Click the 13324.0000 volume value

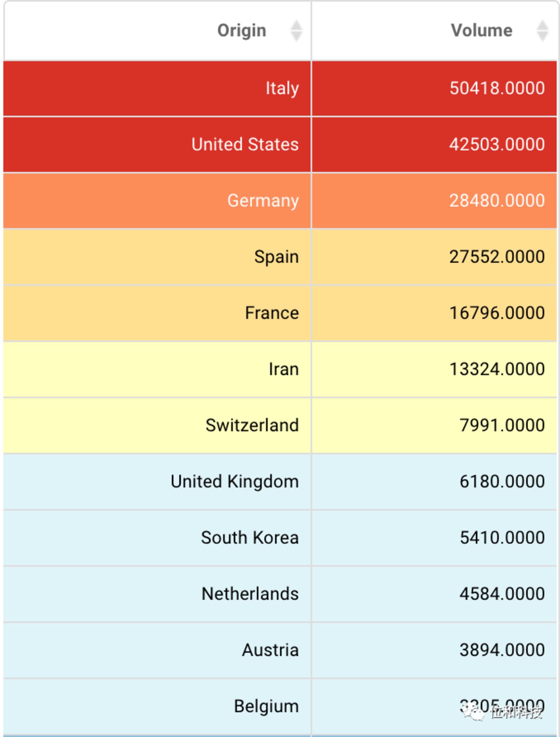497,369
